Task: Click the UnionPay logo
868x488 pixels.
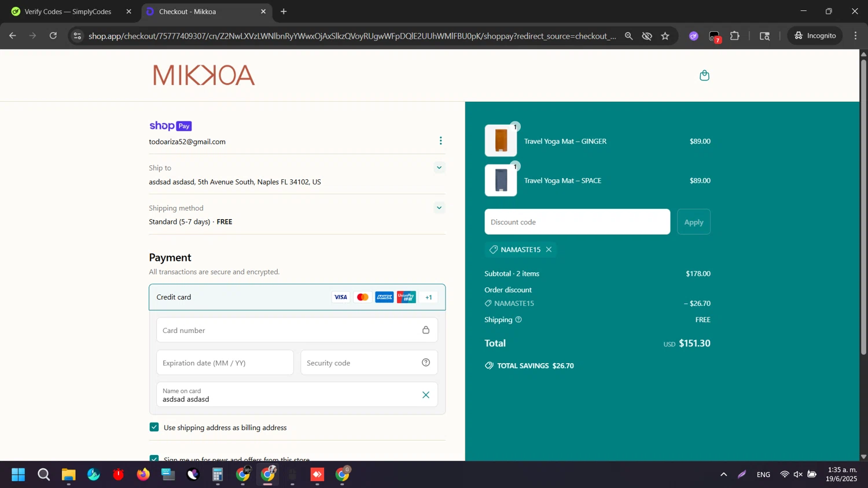Action: pyautogui.click(x=406, y=297)
